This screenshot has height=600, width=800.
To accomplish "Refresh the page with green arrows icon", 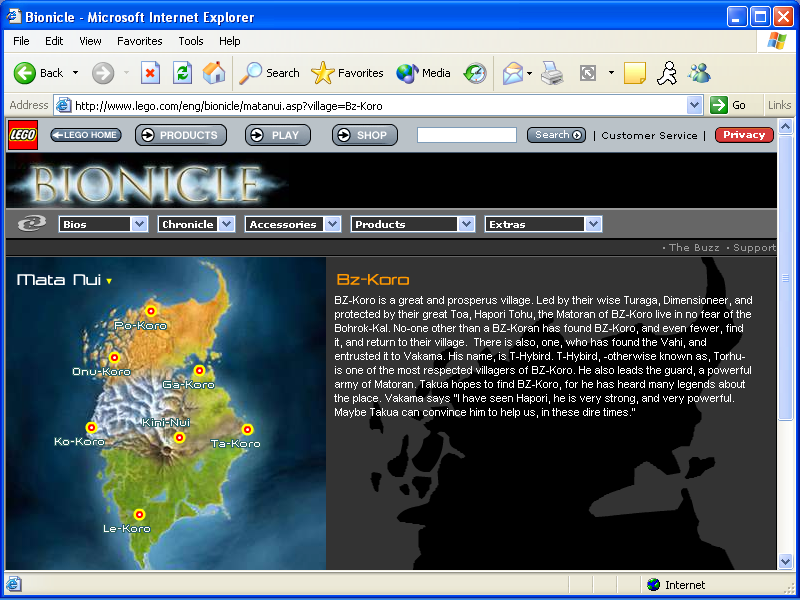I will 182,73.
